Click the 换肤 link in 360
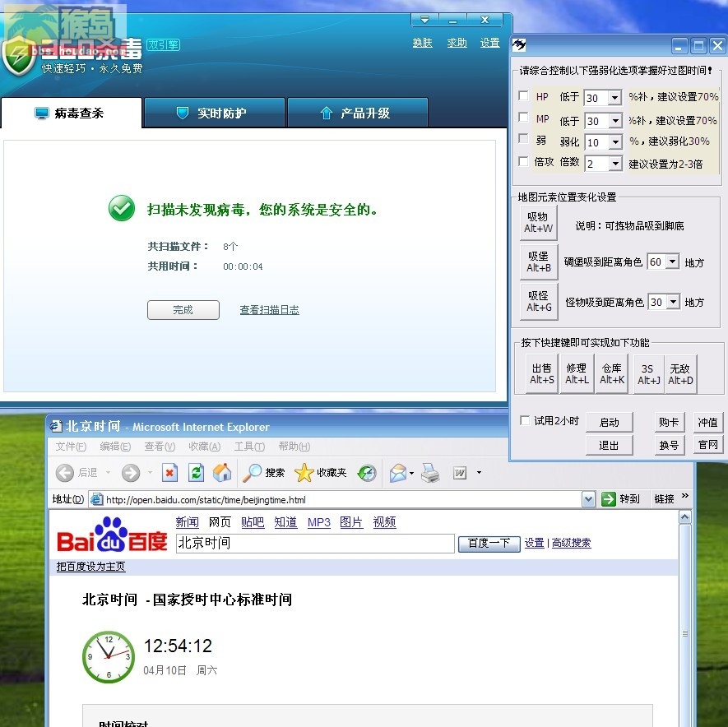This screenshot has width=728, height=727. [x=423, y=43]
